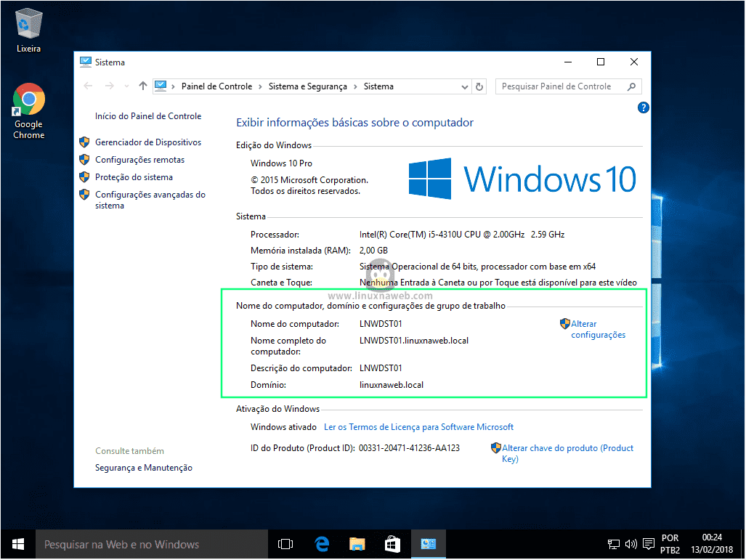746x560 pixels.
Task: Open help with the question mark icon
Action: 644,107
